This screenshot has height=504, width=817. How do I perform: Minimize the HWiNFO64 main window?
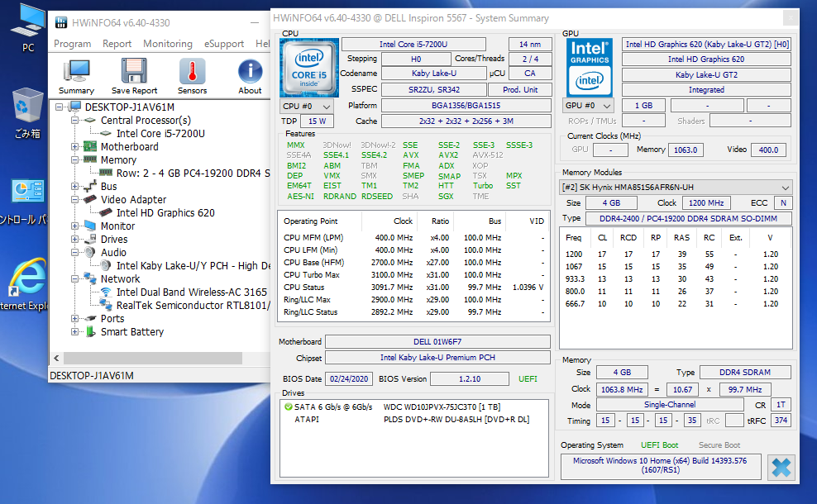pyautogui.click(x=254, y=22)
